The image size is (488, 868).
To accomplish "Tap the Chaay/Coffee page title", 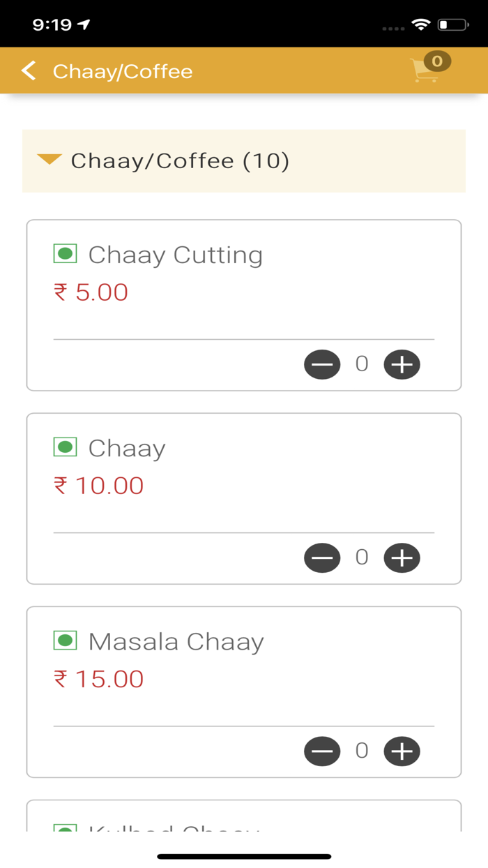I will (x=123, y=71).
